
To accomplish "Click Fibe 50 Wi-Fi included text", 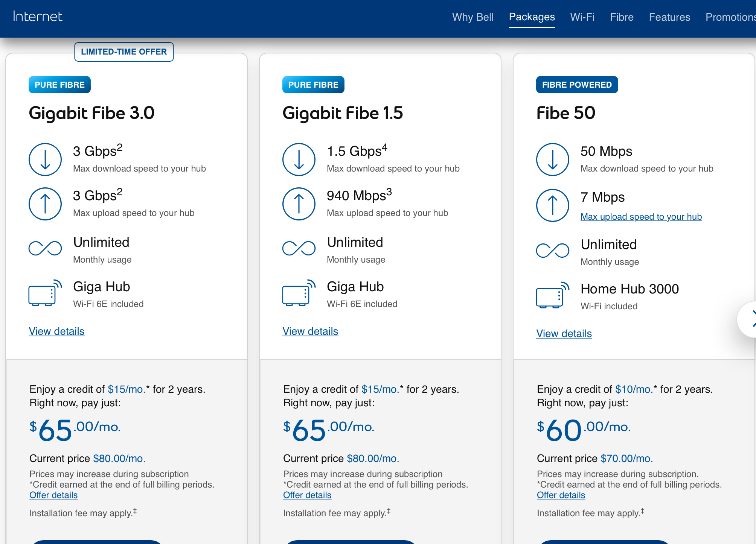I will point(609,306).
